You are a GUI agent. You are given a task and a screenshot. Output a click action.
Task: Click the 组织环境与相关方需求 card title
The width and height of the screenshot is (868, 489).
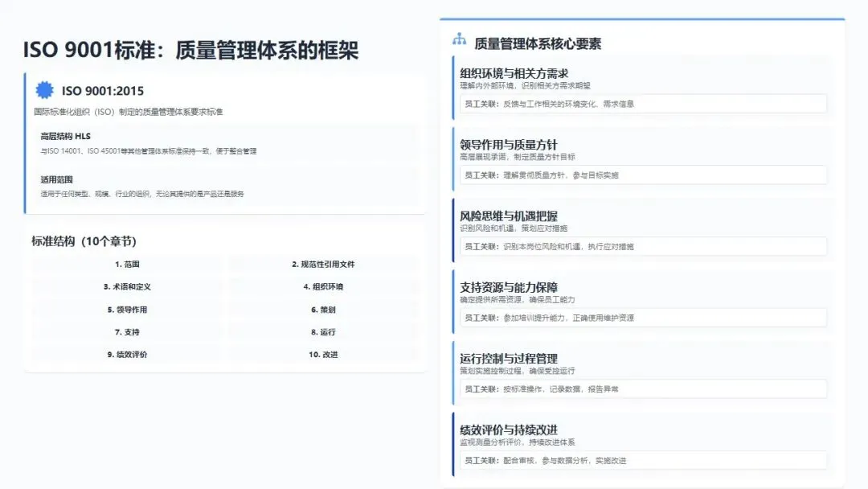(x=514, y=73)
